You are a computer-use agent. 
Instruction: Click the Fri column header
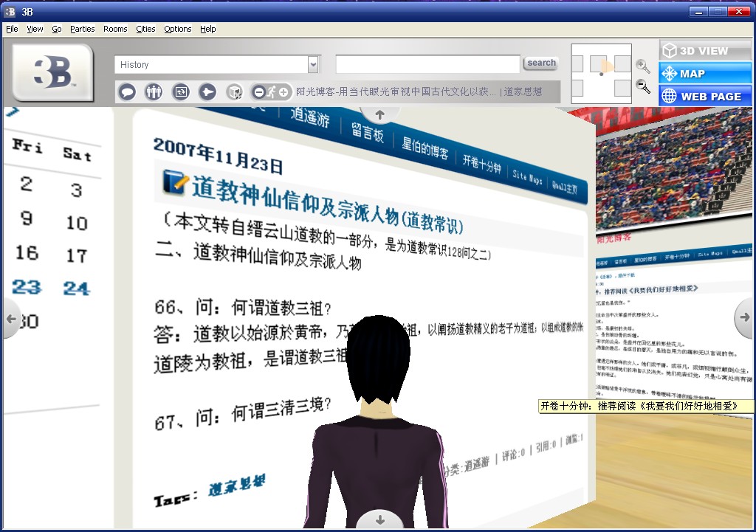click(x=27, y=145)
